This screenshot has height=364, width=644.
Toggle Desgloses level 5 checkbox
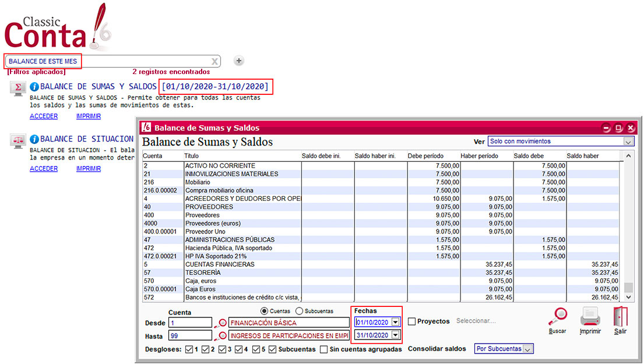point(256,349)
